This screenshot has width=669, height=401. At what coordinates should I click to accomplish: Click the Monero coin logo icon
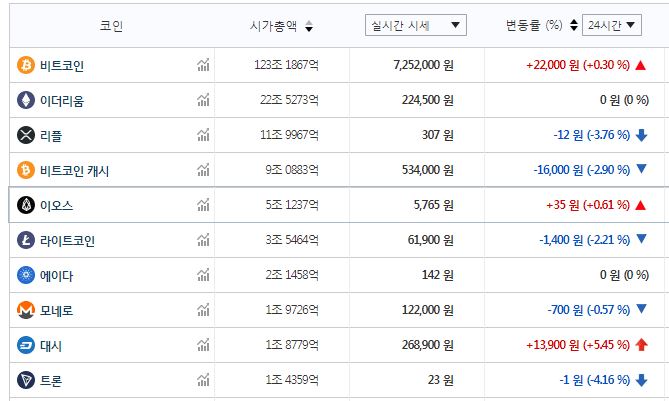pyautogui.click(x=25, y=310)
